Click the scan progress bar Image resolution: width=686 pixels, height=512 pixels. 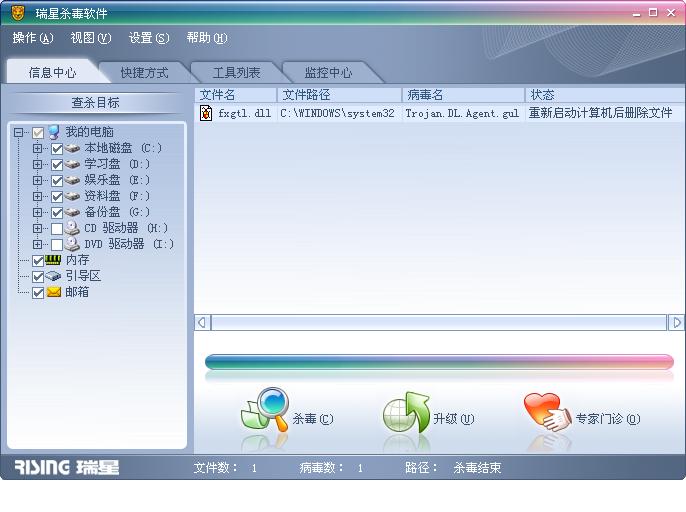[x=439, y=362]
